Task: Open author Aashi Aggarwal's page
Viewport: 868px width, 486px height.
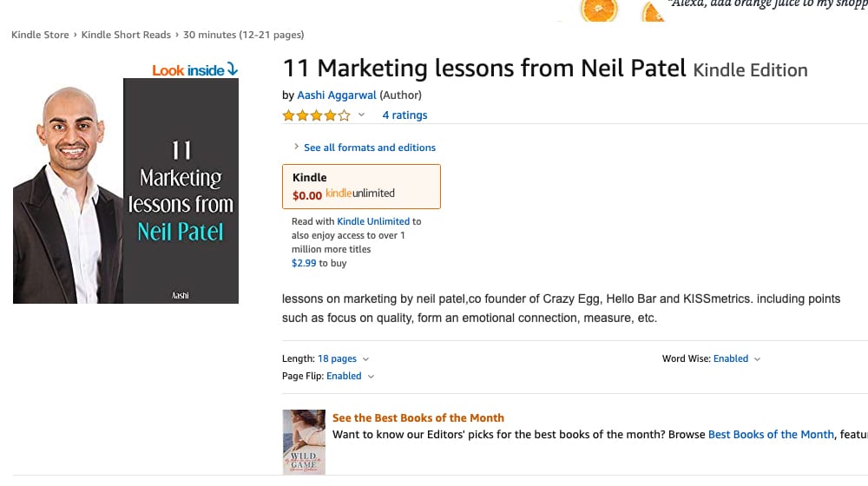Action: 337,95
